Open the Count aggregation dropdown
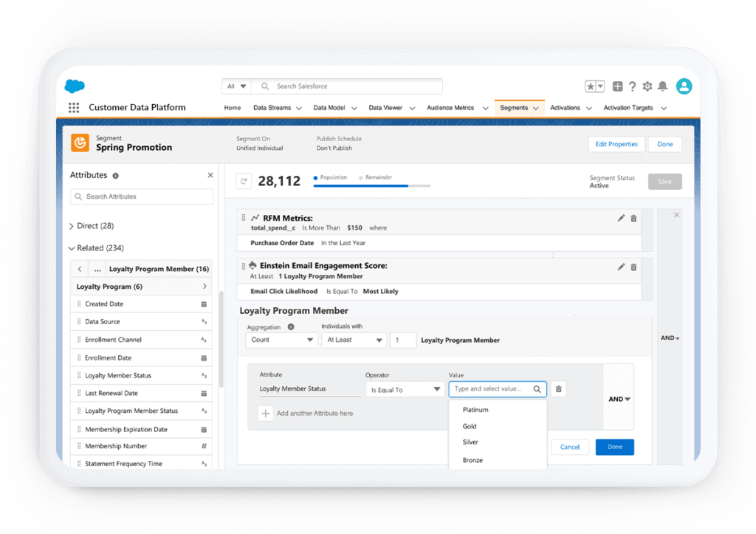 [x=281, y=340]
